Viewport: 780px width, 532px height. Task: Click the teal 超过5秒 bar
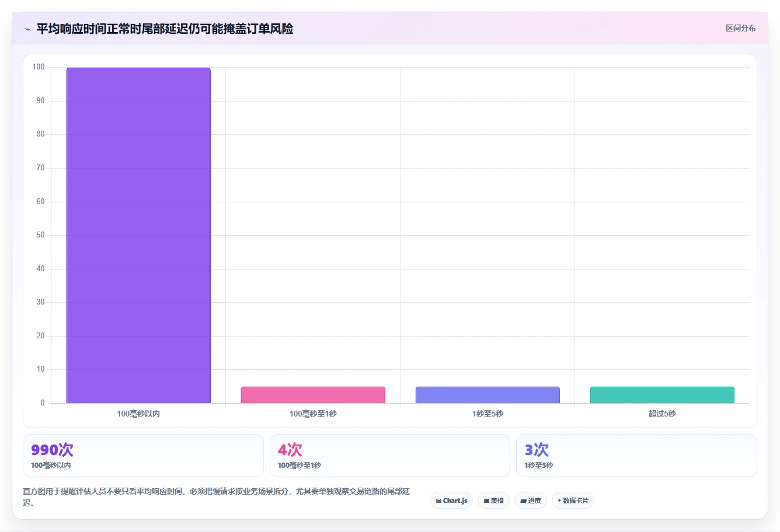(x=662, y=395)
